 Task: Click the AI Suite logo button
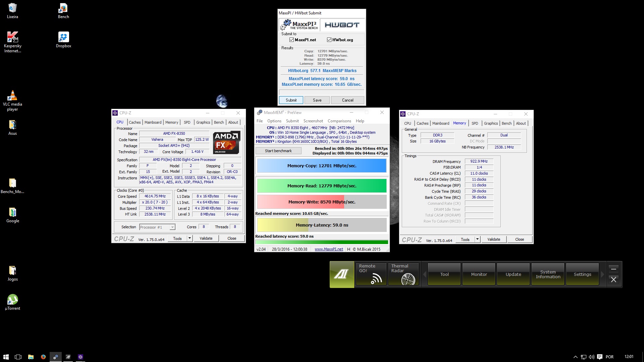pos(342,275)
